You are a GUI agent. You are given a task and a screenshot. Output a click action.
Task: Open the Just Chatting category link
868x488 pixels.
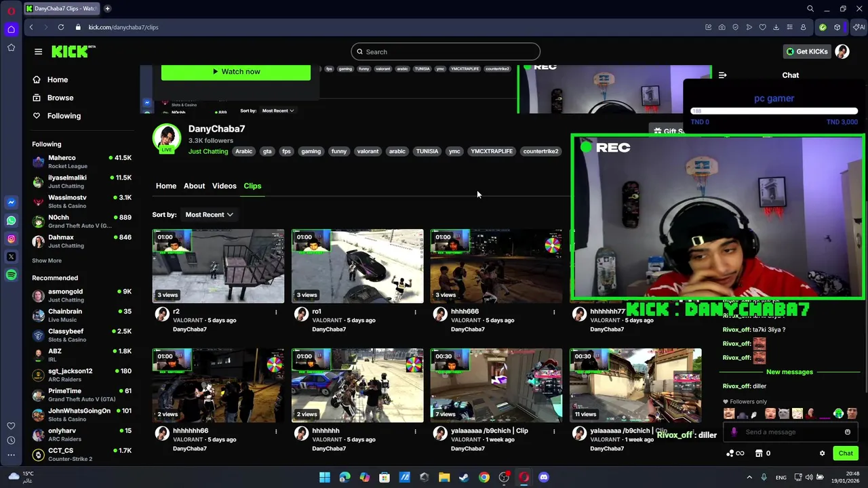pos(208,151)
